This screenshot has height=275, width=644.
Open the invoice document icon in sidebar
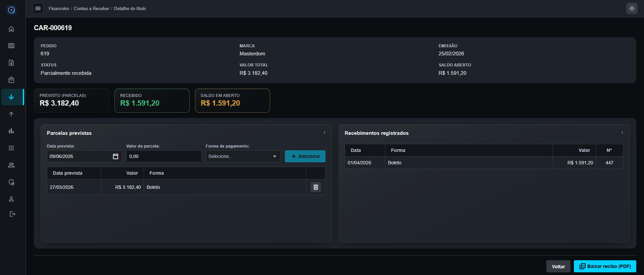tap(11, 63)
